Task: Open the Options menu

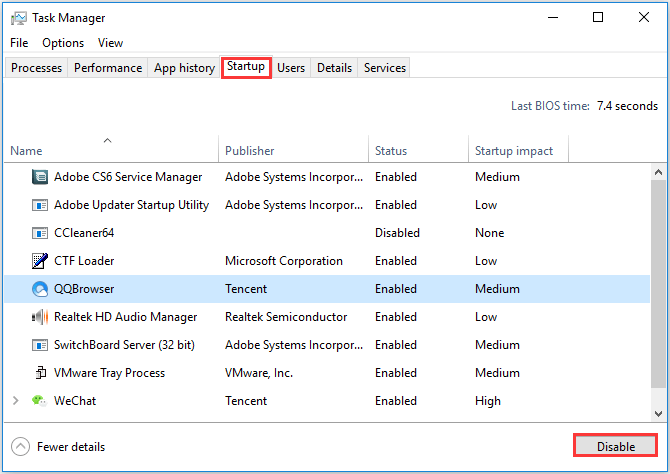Action: [x=63, y=43]
